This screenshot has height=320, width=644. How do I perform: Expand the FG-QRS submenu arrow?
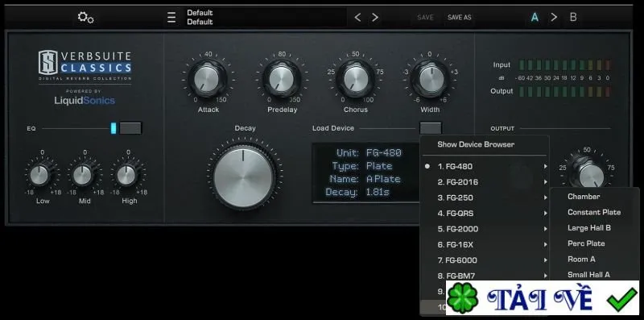546,213
